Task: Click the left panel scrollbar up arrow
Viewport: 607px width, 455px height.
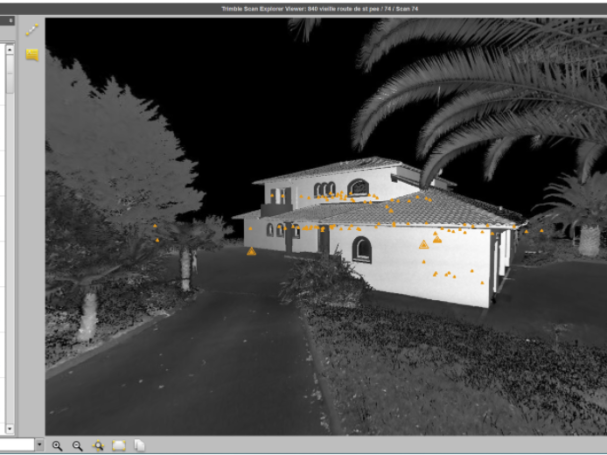Action: point(10,47)
